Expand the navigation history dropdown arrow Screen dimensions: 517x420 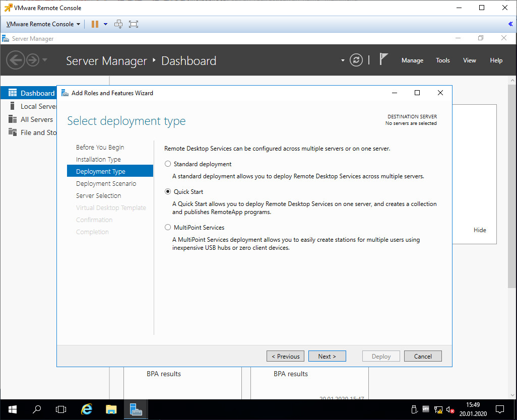pyautogui.click(x=45, y=60)
